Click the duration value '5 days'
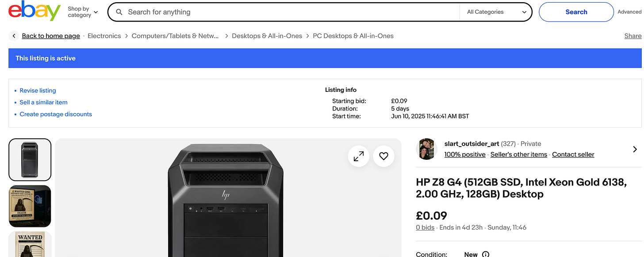644x257 pixels. 400,109
